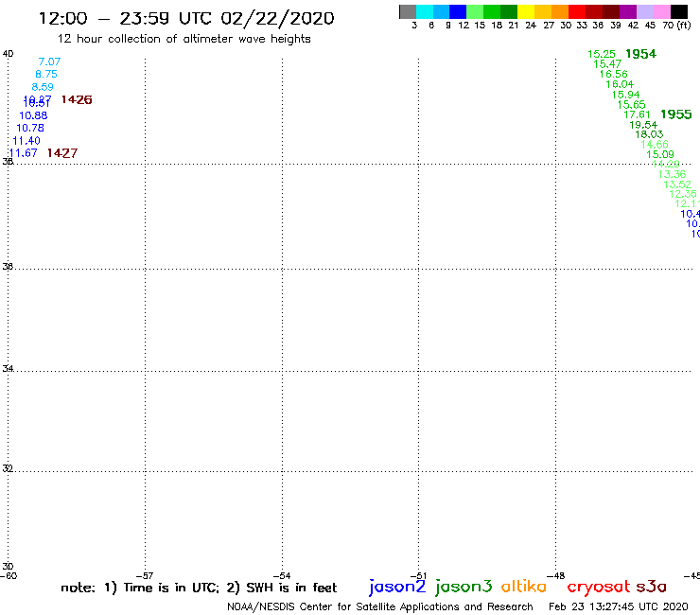Click the '12 hour collection' subtitle
The image size is (700, 615).
tap(184, 39)
